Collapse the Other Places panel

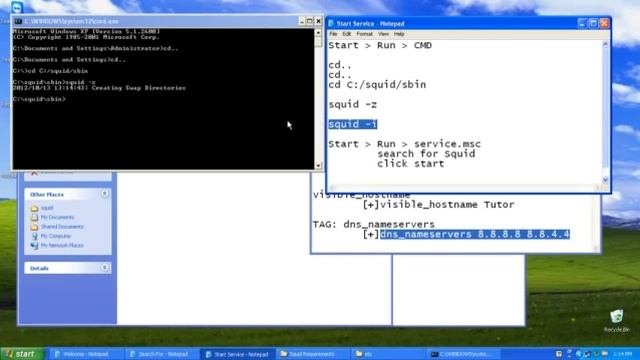coord(105,194)
